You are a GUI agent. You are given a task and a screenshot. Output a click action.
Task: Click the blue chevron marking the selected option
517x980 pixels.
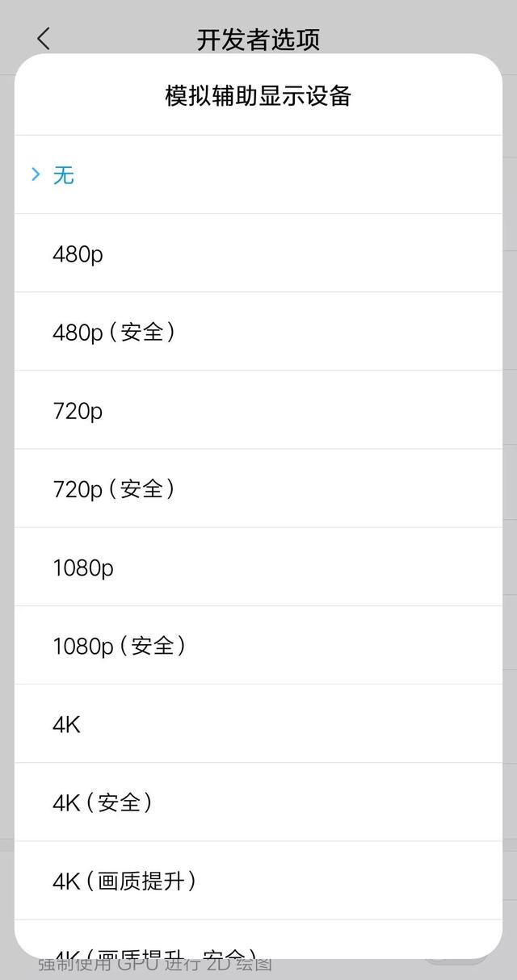pyautogui.click(x=36, y=174)
